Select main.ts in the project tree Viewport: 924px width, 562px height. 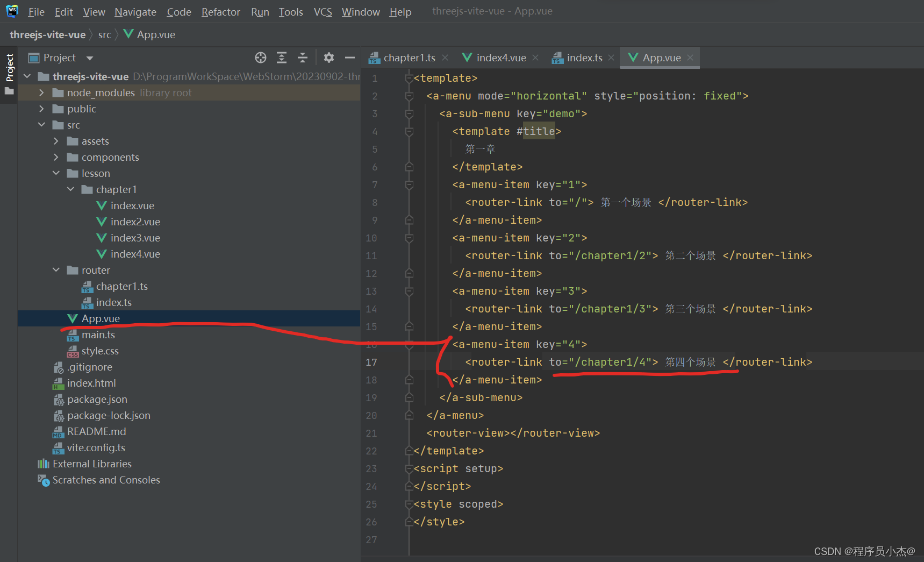98,335
